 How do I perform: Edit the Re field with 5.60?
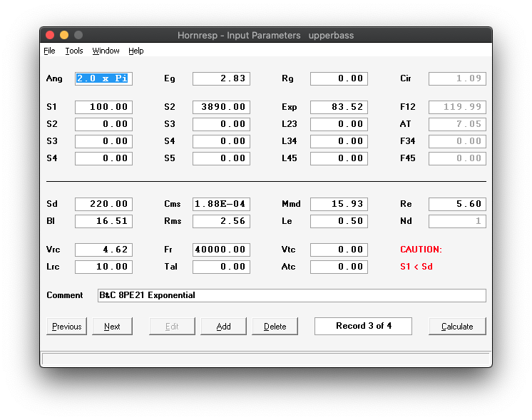(x=457, y=204)
